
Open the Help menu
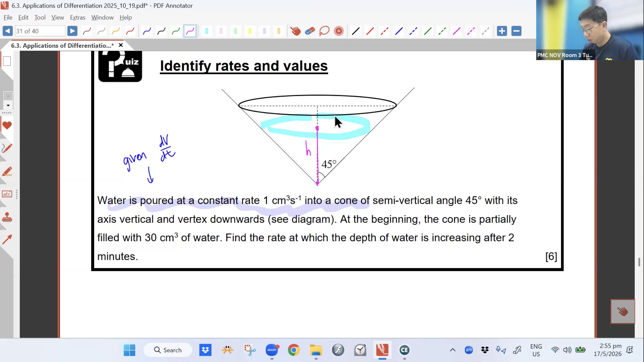[x=126, y=18]
